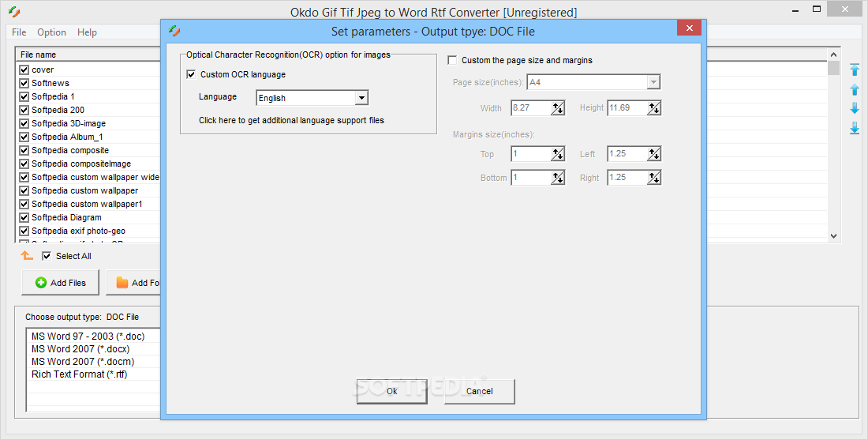Toggle the Softpedia composite checkbox

(24, 150)
